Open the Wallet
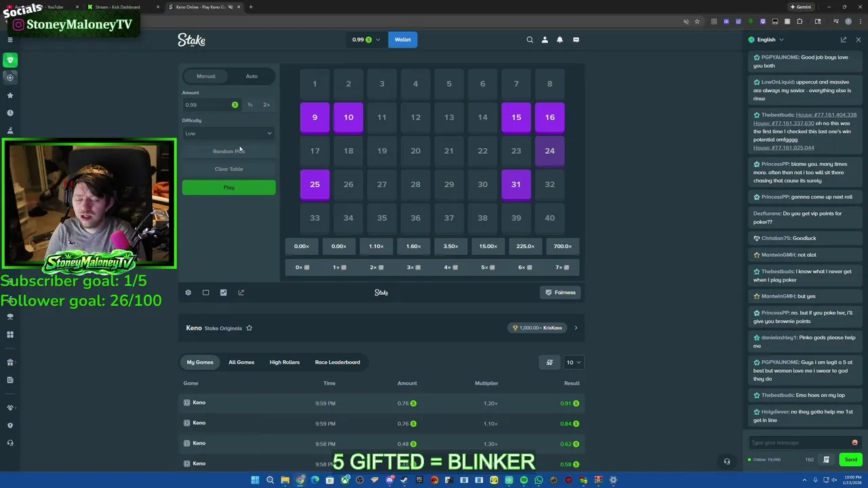This screenshot has width=868, height=488. (x=403, y=40)
